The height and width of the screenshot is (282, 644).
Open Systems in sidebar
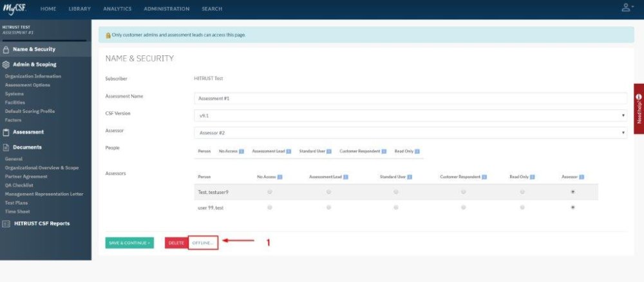tap(14, 94)
